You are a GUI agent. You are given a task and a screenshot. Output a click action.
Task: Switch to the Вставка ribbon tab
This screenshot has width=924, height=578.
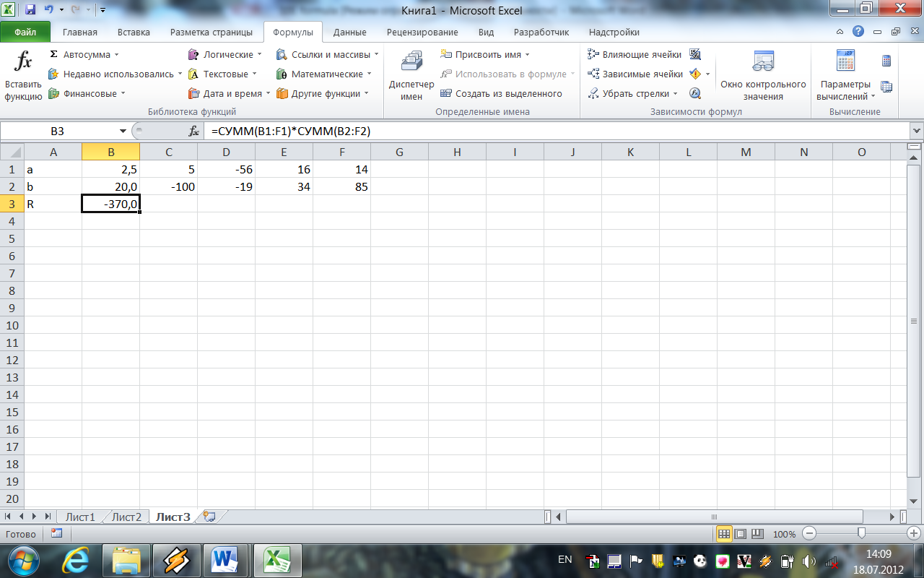(134, 32)
